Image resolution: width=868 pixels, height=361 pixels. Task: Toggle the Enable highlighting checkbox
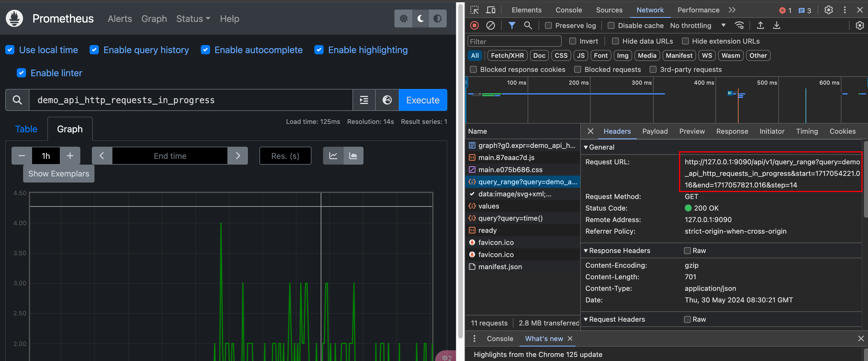(319, 50)
